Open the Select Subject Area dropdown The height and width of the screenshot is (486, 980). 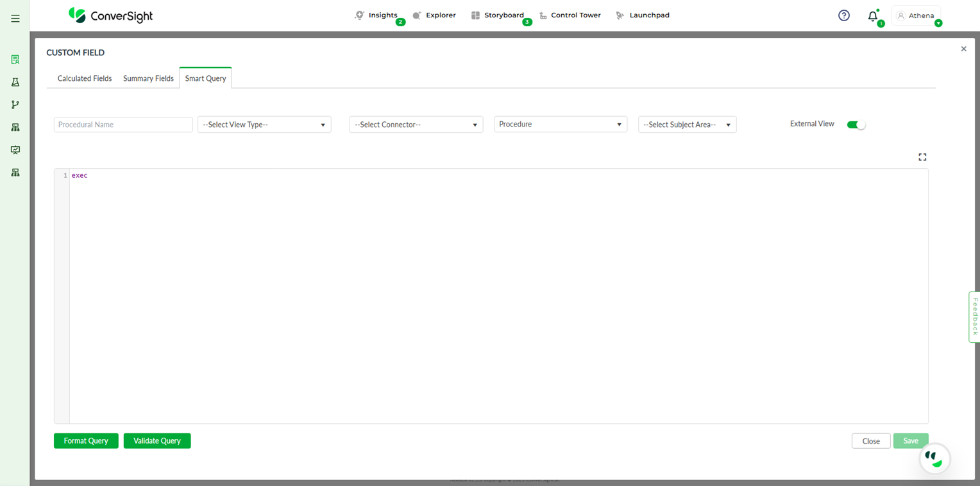click(x=687, y=125)
